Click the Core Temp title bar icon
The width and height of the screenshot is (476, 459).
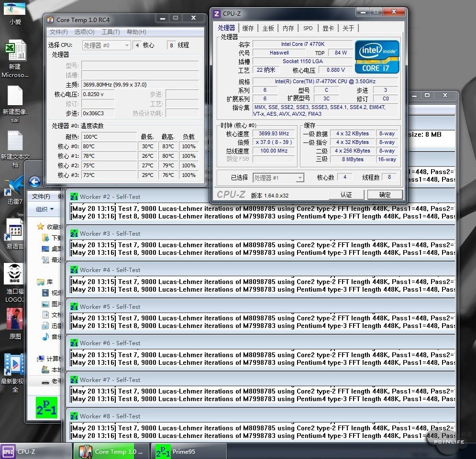coord(50,20)
